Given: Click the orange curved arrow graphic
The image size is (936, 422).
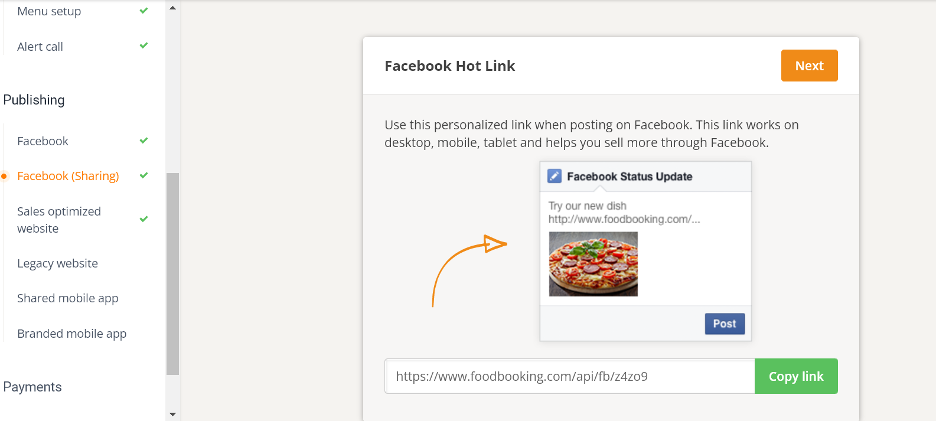Looking at the screenshot, I should point(469,270).
